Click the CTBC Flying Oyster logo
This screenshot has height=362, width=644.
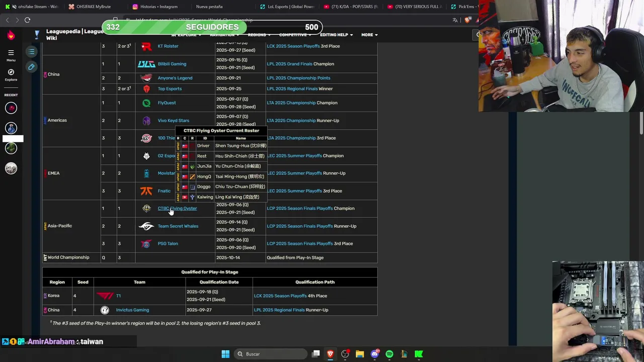[x=146, y=208]
